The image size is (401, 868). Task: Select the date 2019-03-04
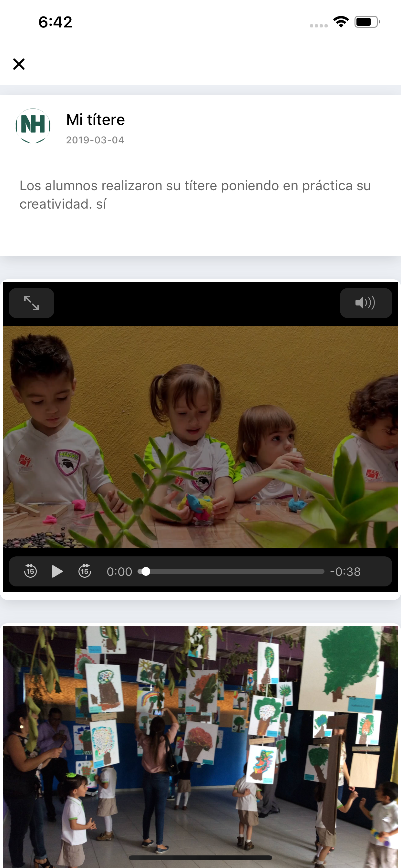click(95, 140)
